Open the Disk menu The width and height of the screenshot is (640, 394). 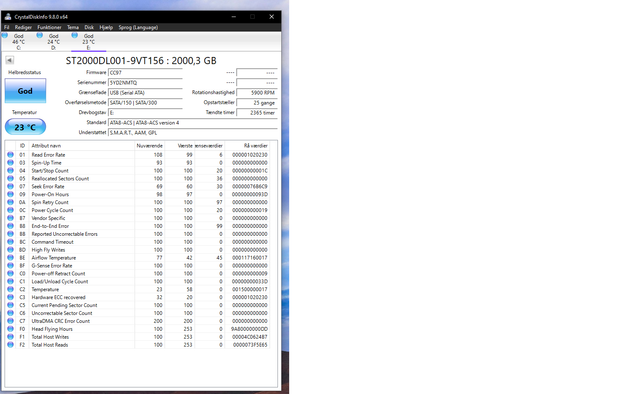pyautogui.click(x=89, y=27)
